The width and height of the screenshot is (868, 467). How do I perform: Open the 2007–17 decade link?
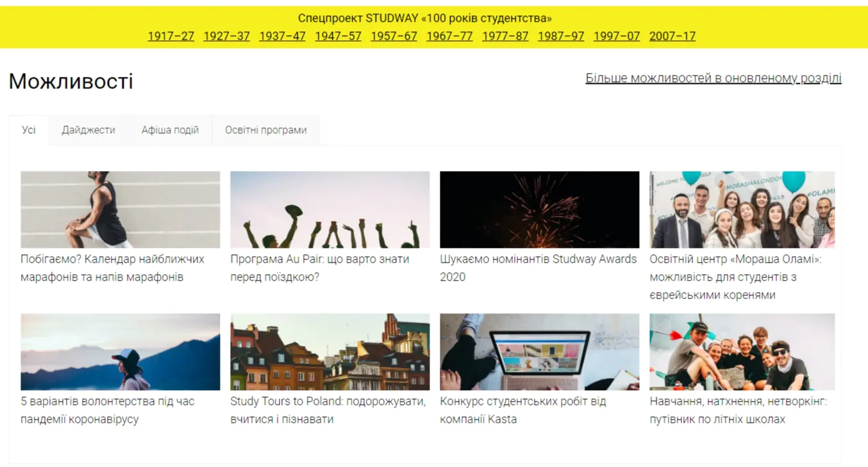(x=672, y=36)
